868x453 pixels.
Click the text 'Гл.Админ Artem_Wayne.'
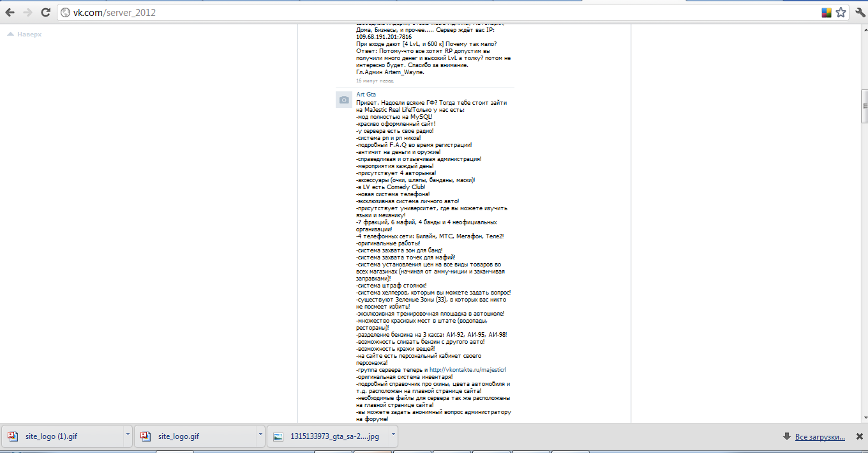390,72
